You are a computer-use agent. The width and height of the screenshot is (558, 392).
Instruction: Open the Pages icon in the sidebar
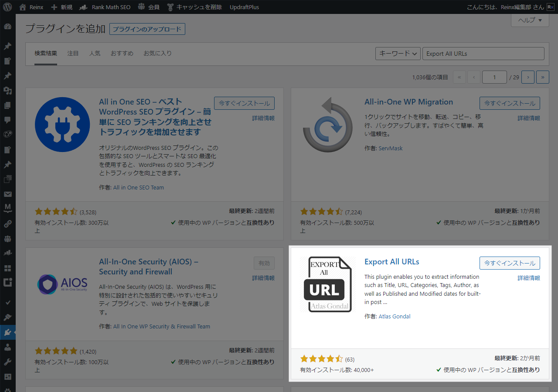tap(7, 105)
